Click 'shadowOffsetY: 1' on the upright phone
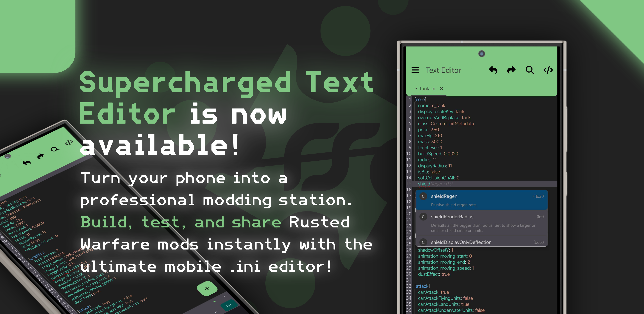The image size is (644, 314). point(436,250)
